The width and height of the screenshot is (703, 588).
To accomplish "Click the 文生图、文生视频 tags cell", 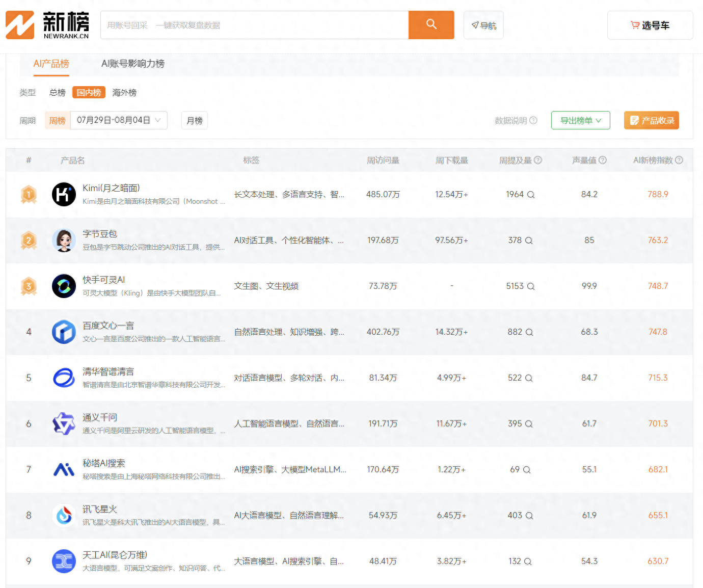I will 266,286.
